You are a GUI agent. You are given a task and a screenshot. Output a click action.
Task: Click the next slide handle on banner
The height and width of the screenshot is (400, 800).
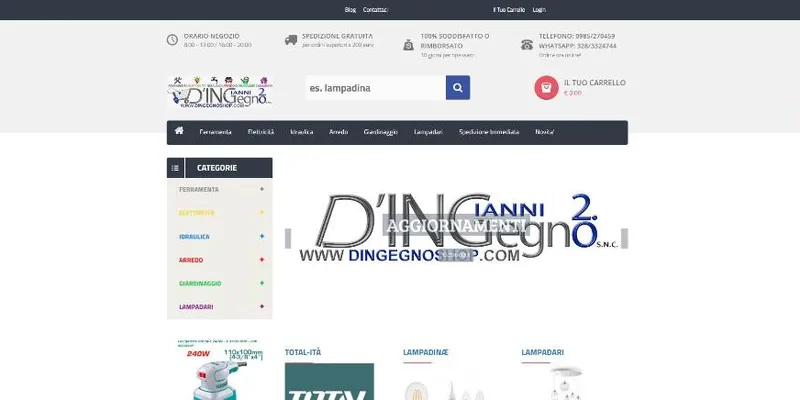(624, 238)
